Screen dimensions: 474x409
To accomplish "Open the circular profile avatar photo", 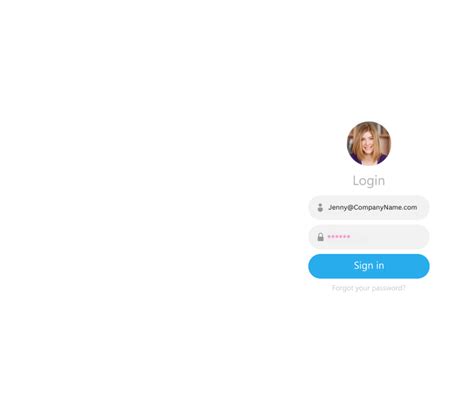I will 369,143.
